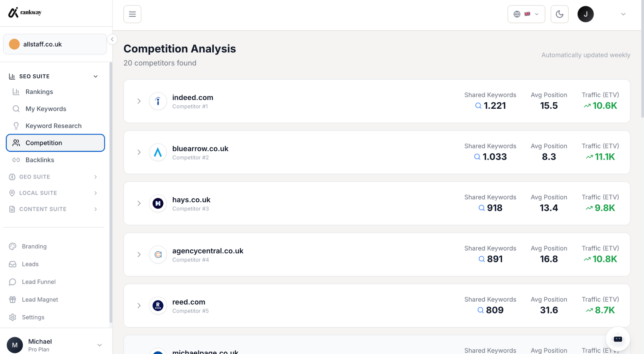This screenshot has width=644, height=354.
Task: Click the sidebar vertical scrollbar
Action: [x=111, y=193]
